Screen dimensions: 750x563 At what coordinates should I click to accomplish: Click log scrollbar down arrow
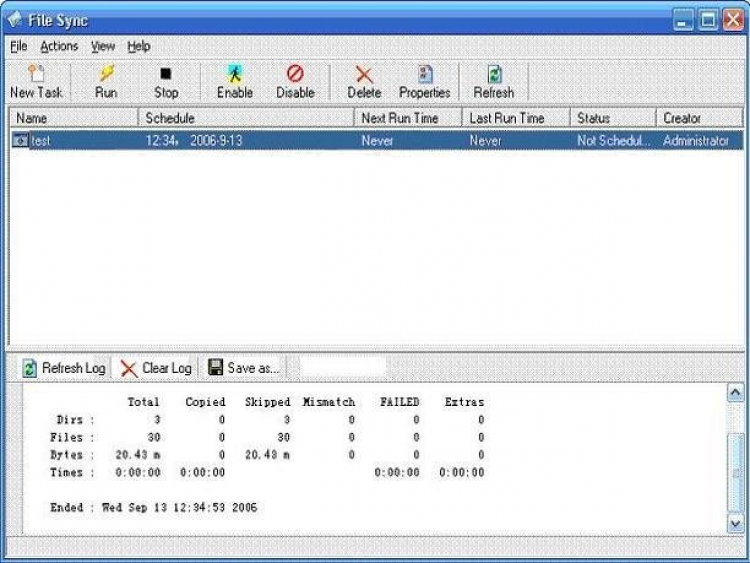[x=735, y=524]
